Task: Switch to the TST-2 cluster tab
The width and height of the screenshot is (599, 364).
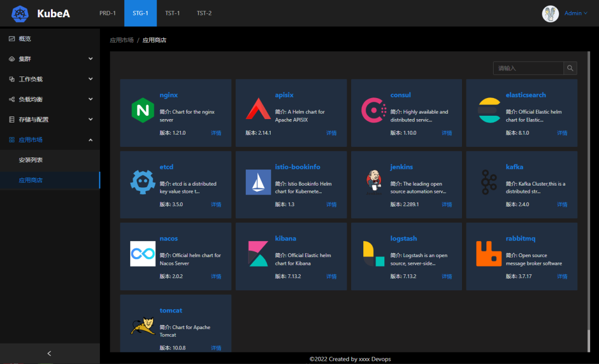Action: tap(204, 13)
